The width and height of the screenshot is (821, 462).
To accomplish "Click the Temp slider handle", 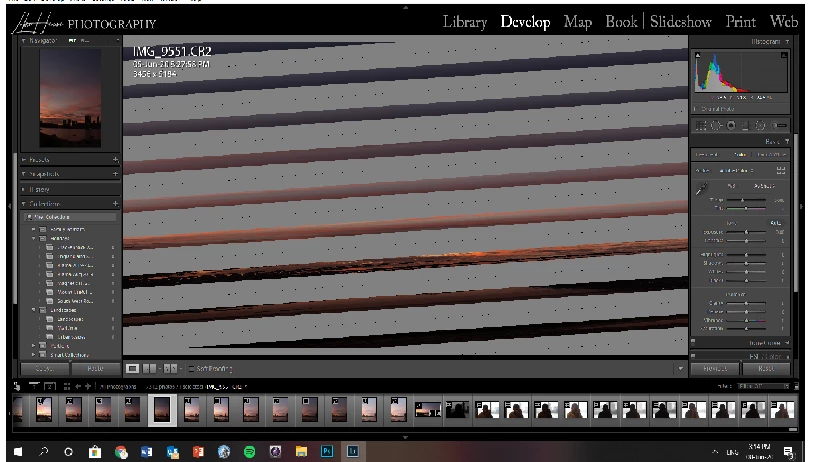I will 742,200.
